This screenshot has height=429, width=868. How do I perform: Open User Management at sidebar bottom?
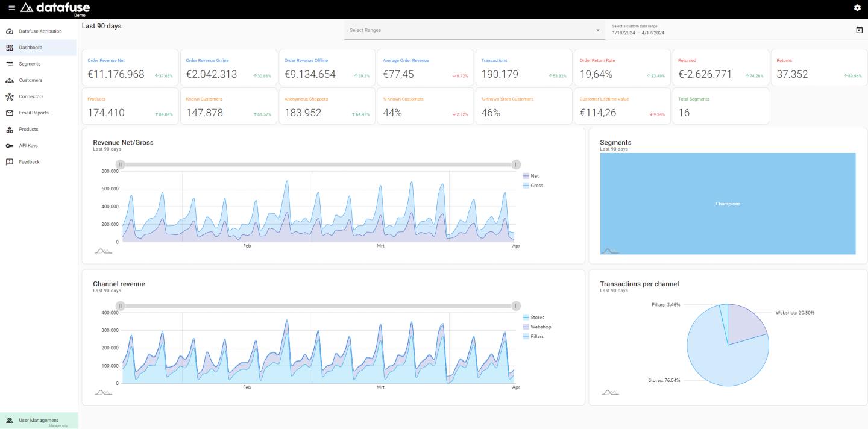point(39,421)
